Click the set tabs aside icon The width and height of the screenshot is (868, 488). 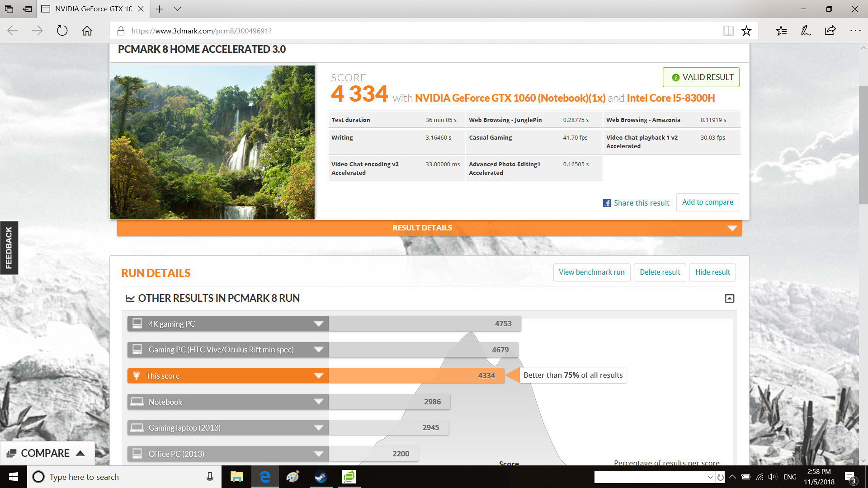pyautogui.click(x=27, y=9)
